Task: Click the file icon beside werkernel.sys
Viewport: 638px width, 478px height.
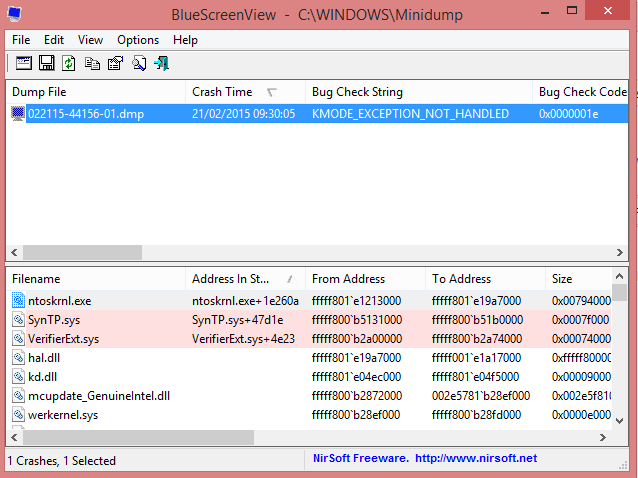Action: tap(18, 415)
